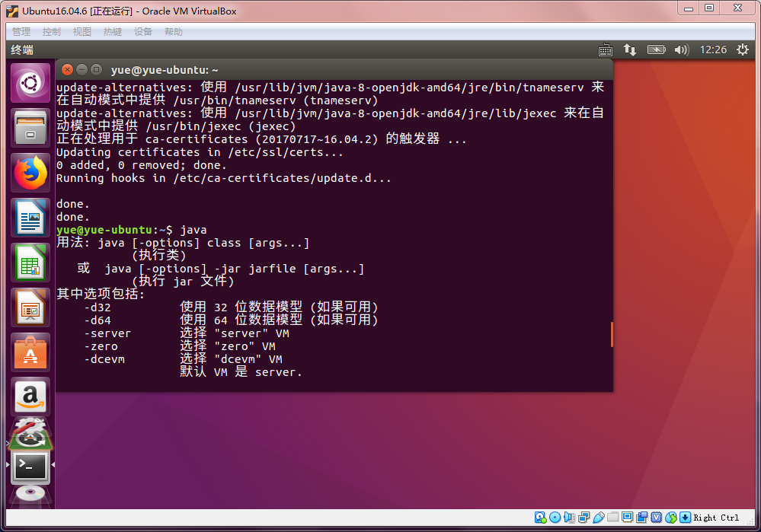Viewport: 761px width, 532px height.
Task: Open the optical disc icon in launcher
Action: point(30,495)
